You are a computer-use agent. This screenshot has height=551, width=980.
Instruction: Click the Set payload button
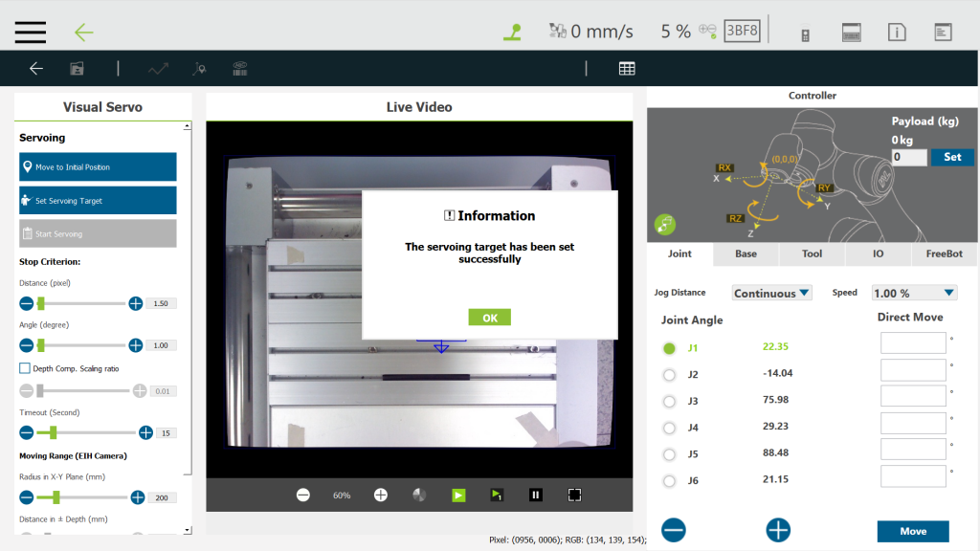pyautogui.click(x=951, y=157)
